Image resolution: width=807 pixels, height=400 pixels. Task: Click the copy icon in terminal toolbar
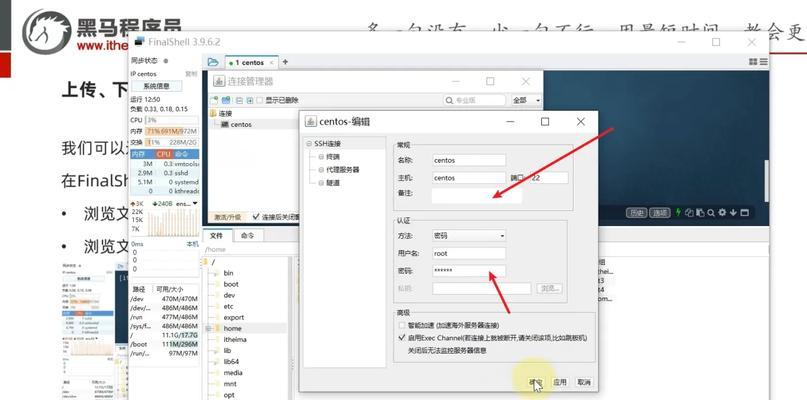pos(687,212)
